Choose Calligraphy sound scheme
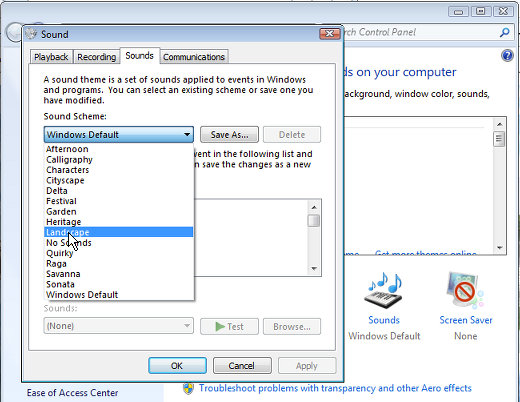 119,160
